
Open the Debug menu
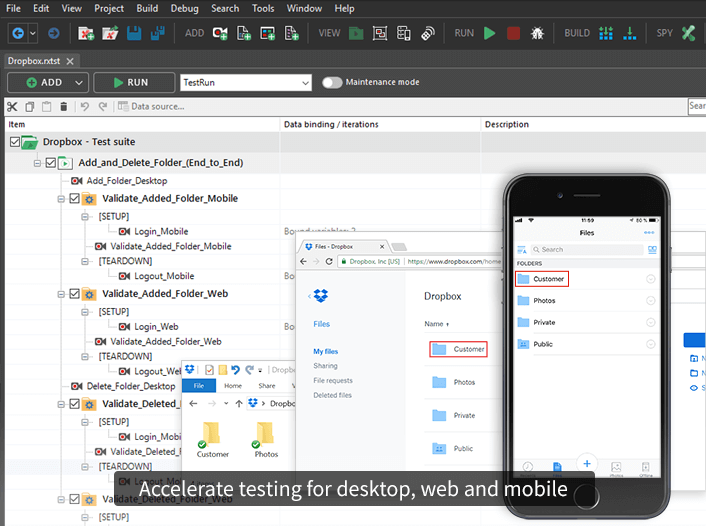(184, 8)
